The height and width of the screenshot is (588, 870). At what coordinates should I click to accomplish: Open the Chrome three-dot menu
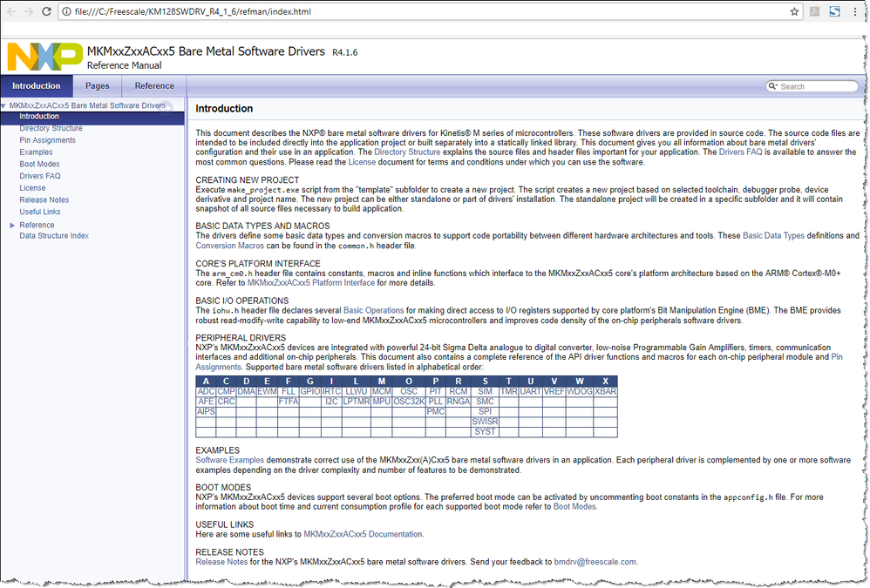point(855,11)
